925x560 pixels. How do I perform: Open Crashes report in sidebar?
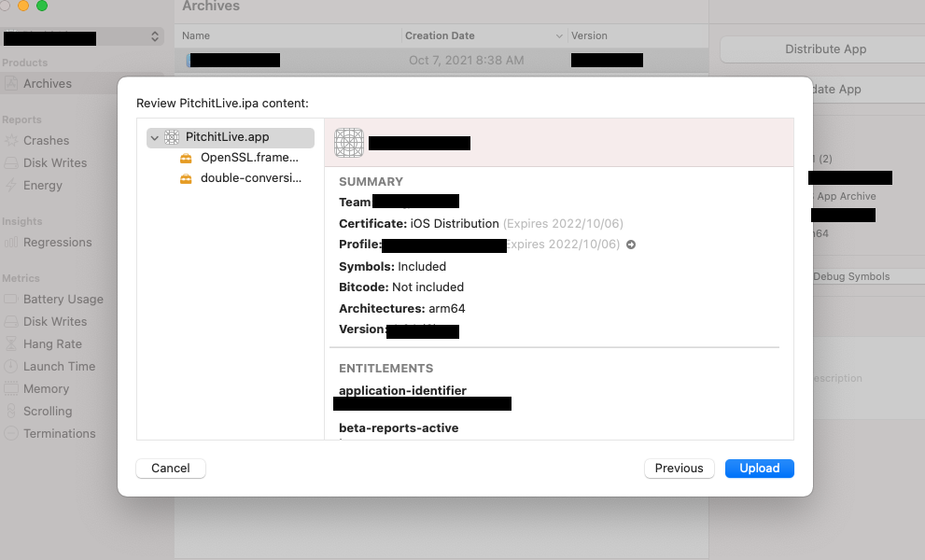(46, 140)
